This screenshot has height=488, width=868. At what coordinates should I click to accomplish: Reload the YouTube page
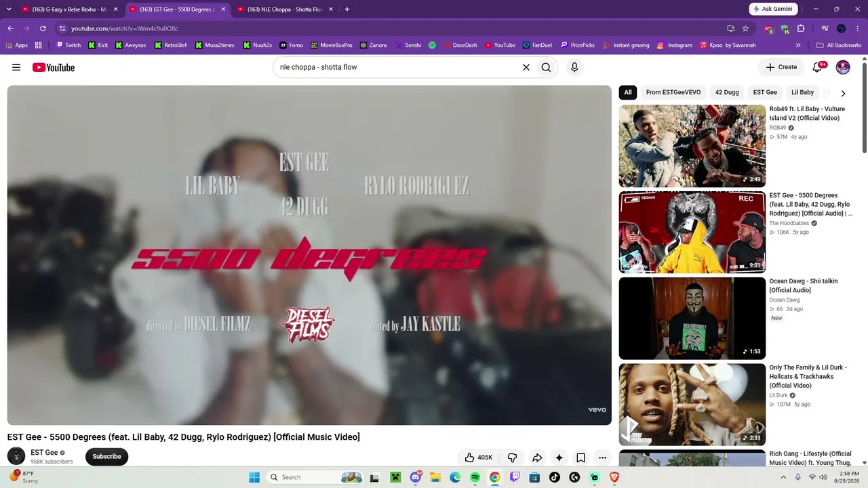[43, 28]
